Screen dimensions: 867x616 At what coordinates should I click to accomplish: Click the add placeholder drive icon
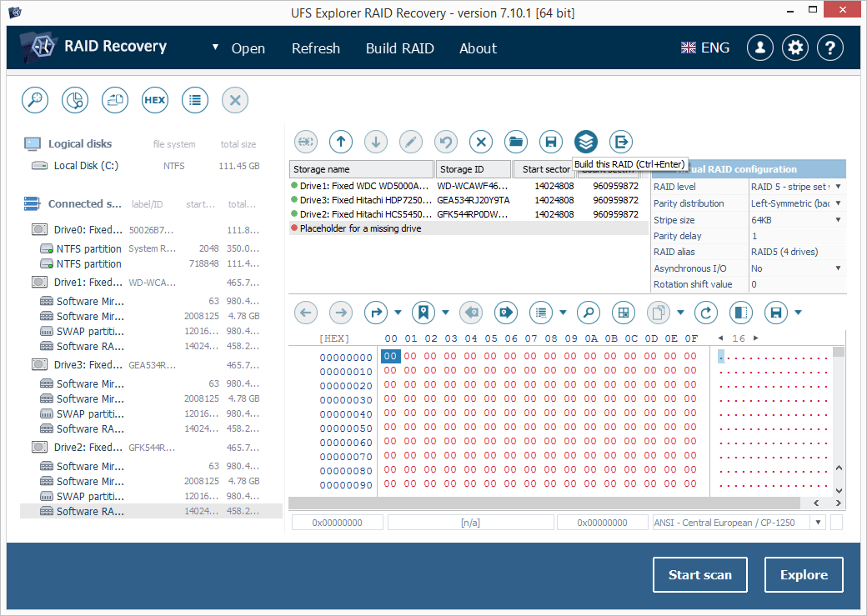pos(306,142)
